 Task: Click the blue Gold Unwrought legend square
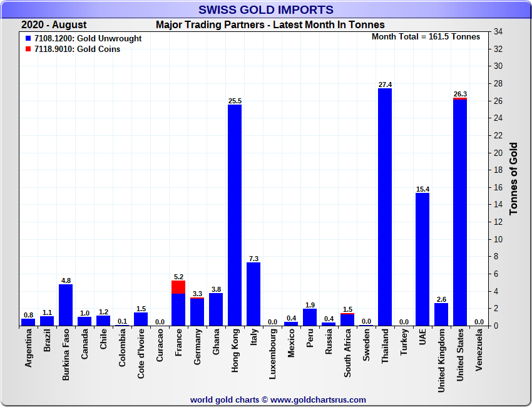coord(29,38)
